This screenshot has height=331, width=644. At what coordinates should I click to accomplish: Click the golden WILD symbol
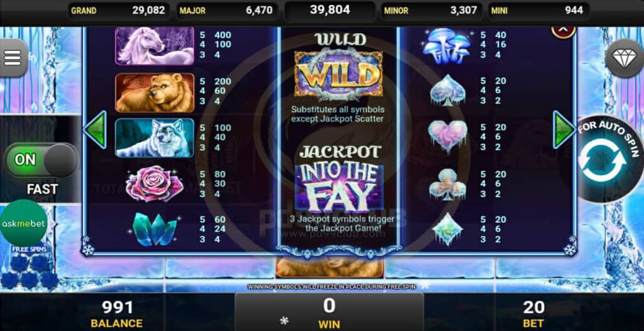tap(338, 74)
